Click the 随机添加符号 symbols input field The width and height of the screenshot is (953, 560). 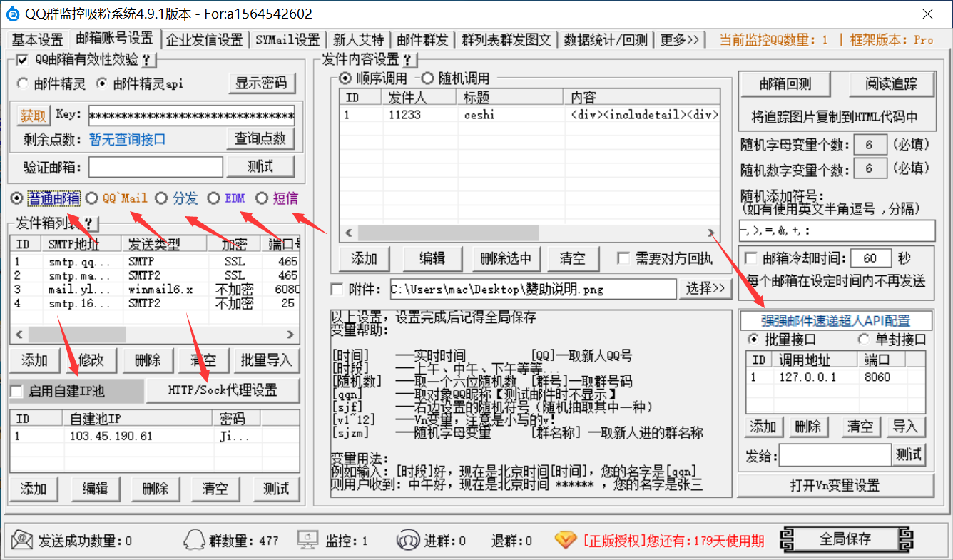pos(837,230)
